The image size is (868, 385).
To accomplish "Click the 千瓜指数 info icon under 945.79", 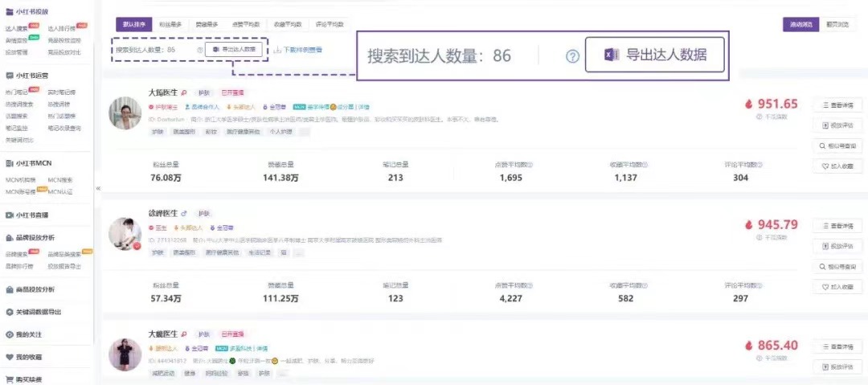I will [x=759, y=237].
